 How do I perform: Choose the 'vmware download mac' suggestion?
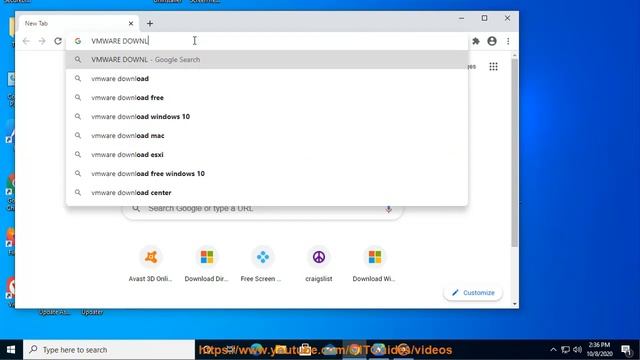coord(267,136)
